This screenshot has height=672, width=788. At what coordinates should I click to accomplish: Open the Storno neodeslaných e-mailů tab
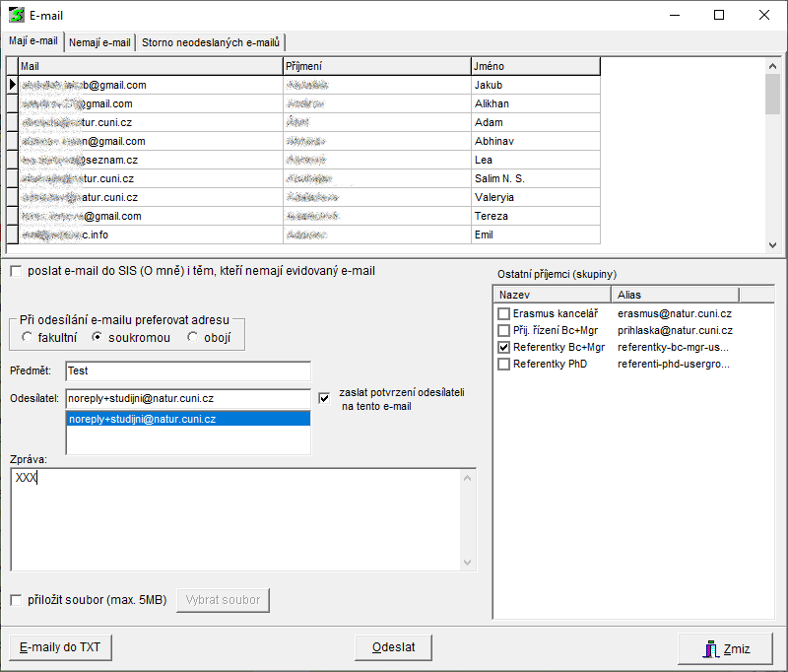click(x=211, y=42)
